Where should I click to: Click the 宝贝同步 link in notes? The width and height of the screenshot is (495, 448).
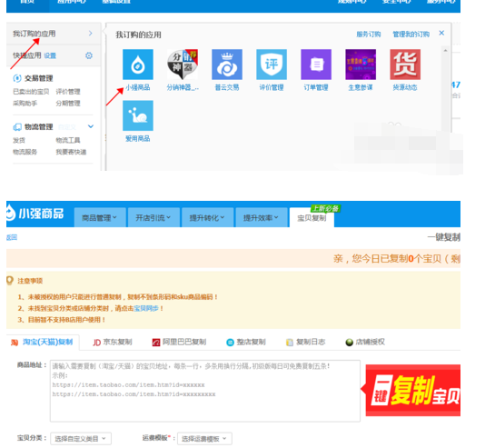click(146, 308)
